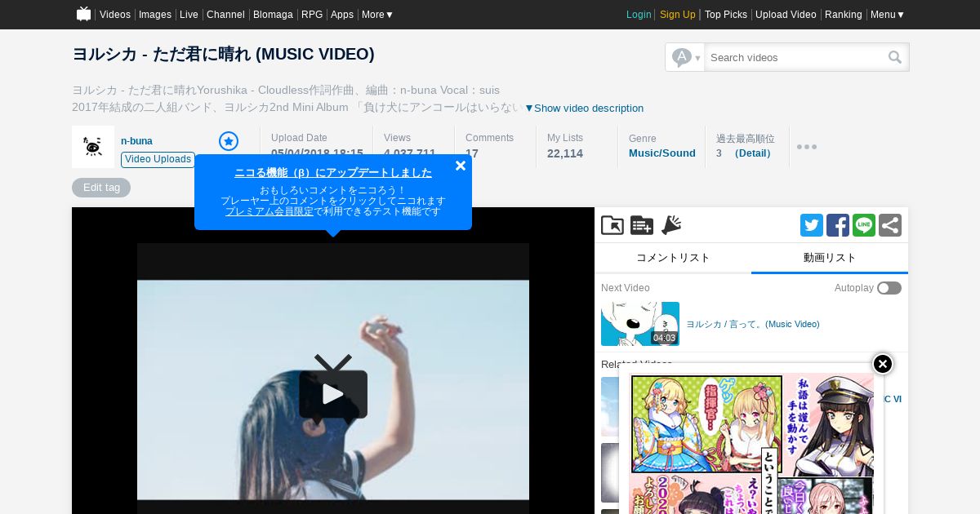Open the Videos menu item
This screenshot has width=980, height=514.
[115, 15]
